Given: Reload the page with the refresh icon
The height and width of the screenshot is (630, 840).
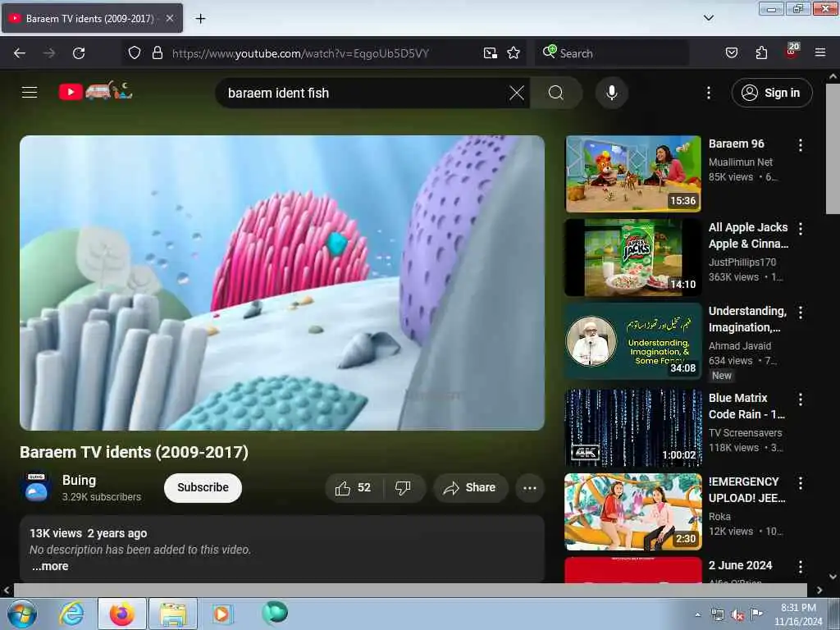Looking at the screenshot, I should click(x=79, y=53).
